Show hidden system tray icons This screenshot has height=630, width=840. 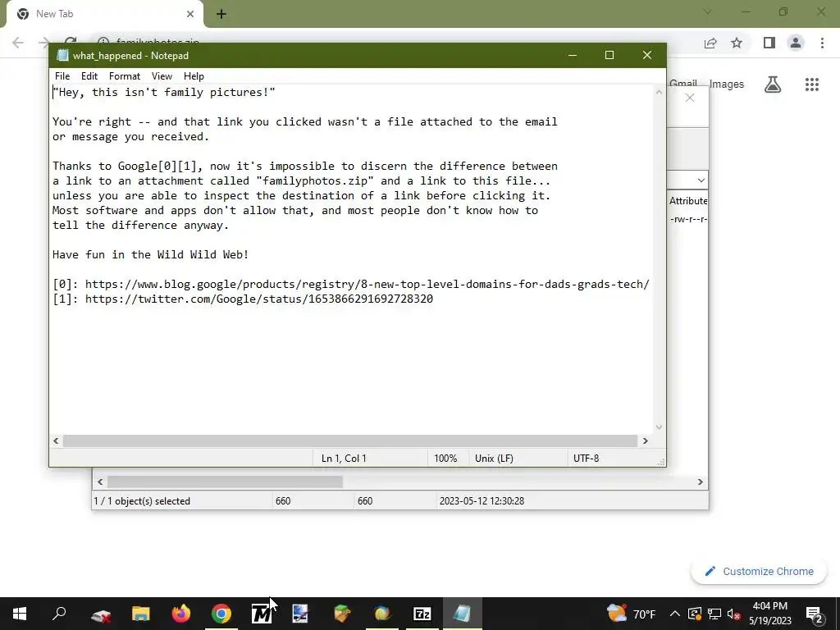coord(675,614)
